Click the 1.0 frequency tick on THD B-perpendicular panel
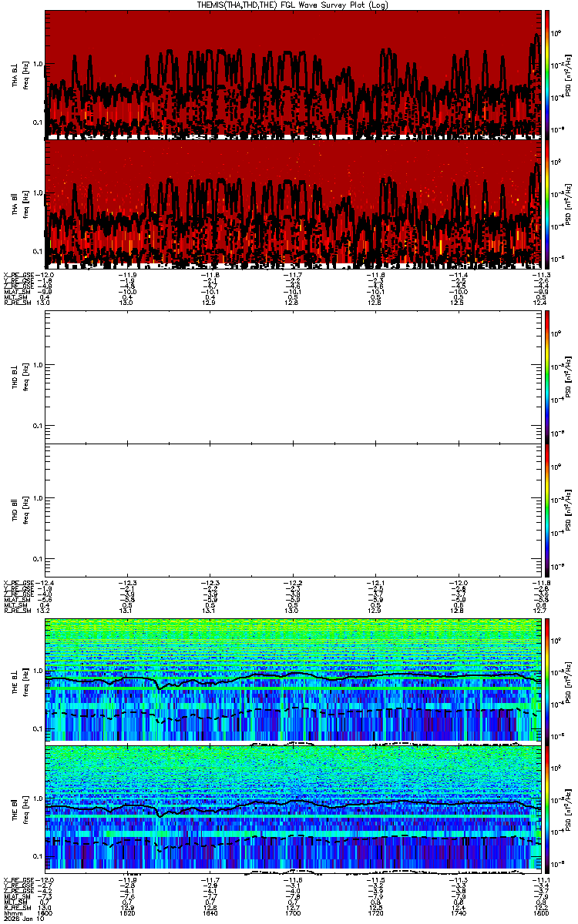This screenshot has width=578, height=924. [x=39, y=365]
